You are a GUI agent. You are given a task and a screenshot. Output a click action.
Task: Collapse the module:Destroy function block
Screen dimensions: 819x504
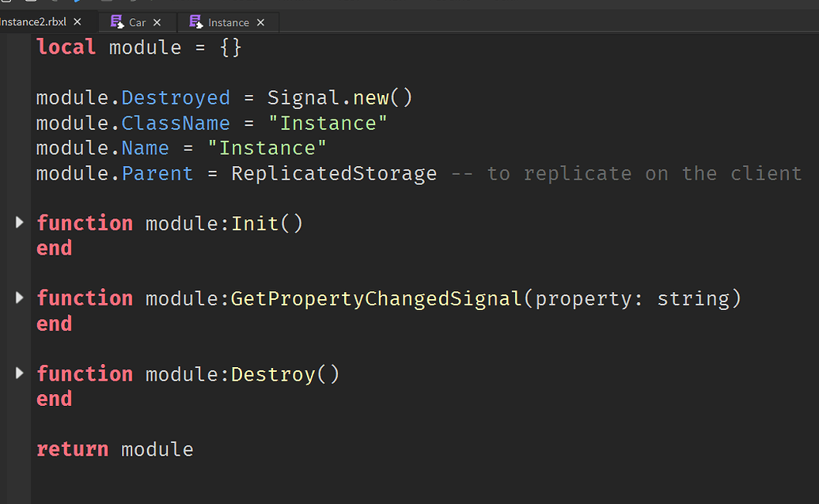19,373
